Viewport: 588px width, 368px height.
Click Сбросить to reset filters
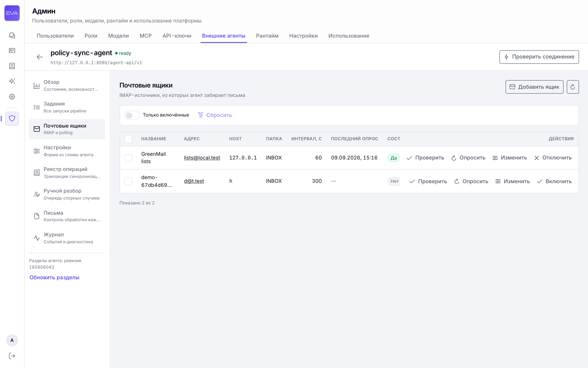coord(215,115)
